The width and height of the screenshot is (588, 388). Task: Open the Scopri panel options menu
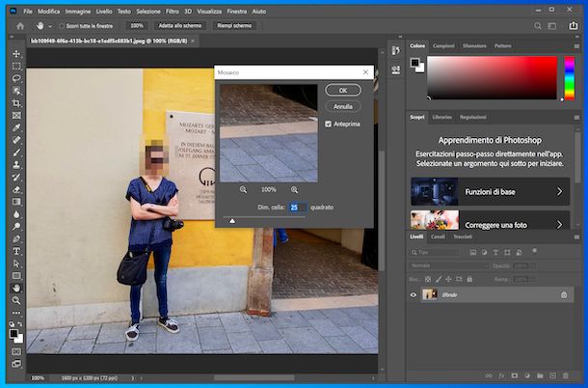(x=576, y=118)
